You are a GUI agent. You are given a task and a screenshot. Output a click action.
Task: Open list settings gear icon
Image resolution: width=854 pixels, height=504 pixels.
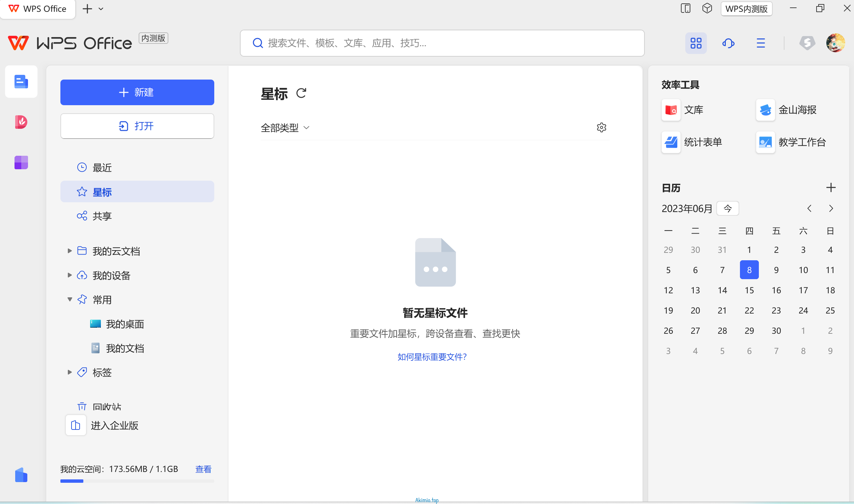601,127
